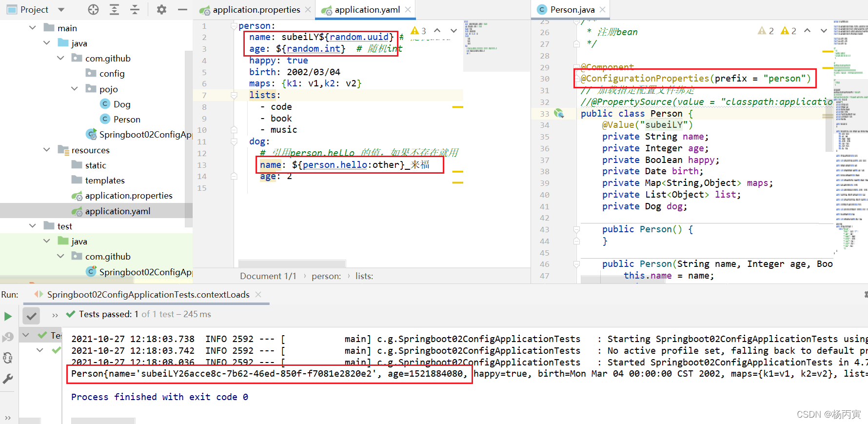This screenshot has width=868, height=424.
Task: Select Springboot02ConfigApplicationTests.contextLoads run tab
Action: click(x=148, y=295)
